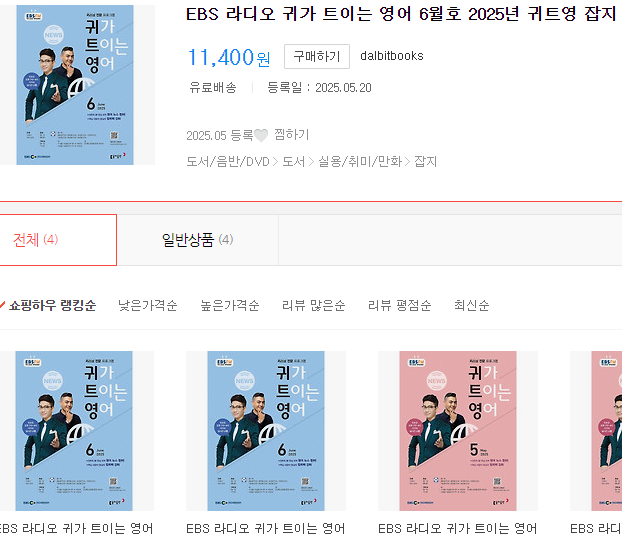This screenshot has height=536, width=622.
Task: Open the 잡지 category breadcrumb
Action: click(425, 161)
